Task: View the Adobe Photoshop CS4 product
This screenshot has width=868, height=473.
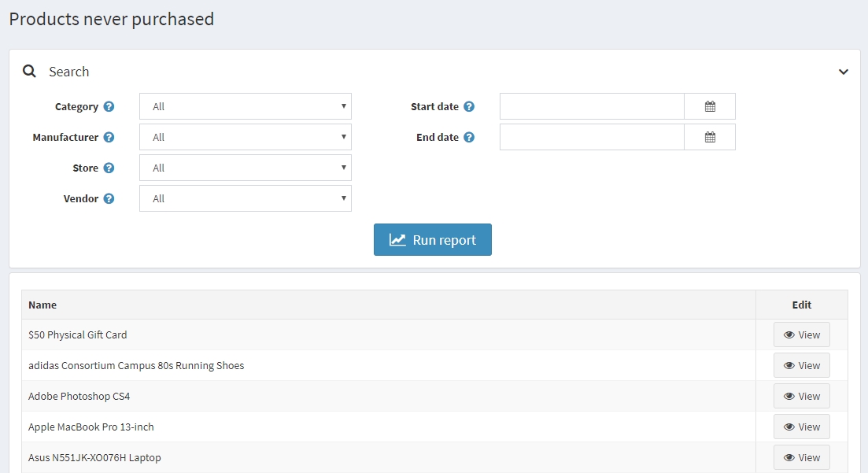Action: [x=801, y=396]
